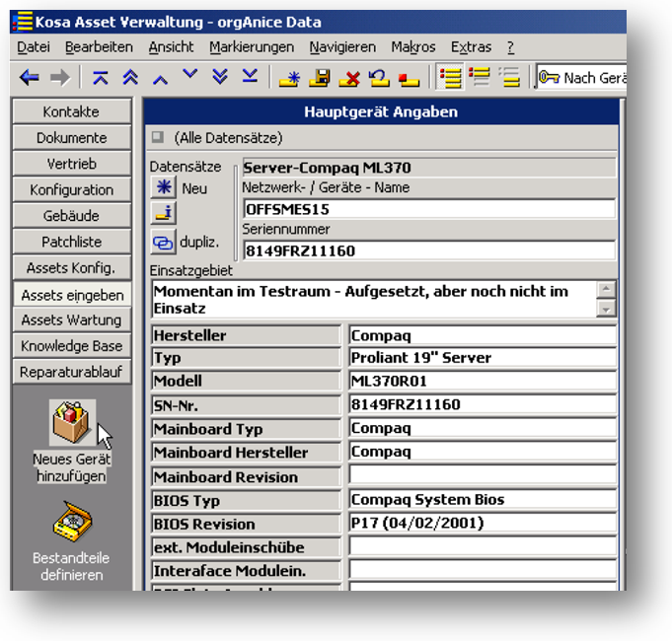Click the double down arrow icon

point(220,76)
